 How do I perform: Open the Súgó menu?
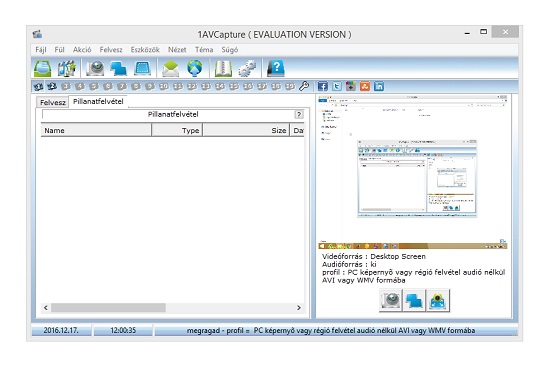click(230, 50)
